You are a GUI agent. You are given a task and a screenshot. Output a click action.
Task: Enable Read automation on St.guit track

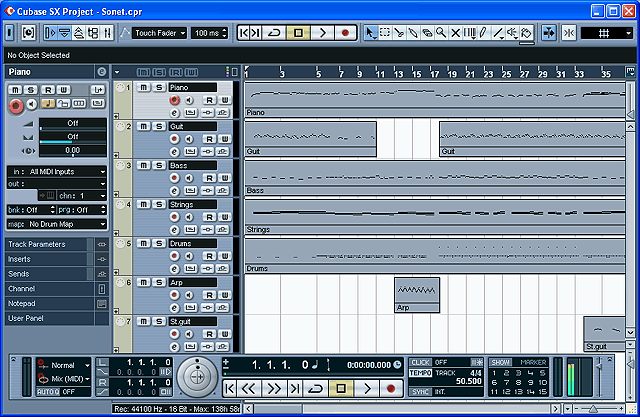point(209,334)
